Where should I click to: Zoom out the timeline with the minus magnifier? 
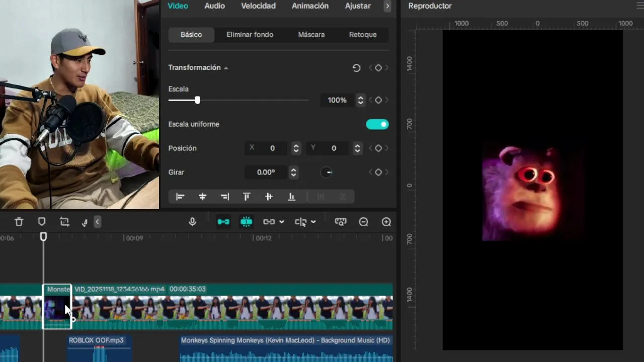[x=364, y=222]
